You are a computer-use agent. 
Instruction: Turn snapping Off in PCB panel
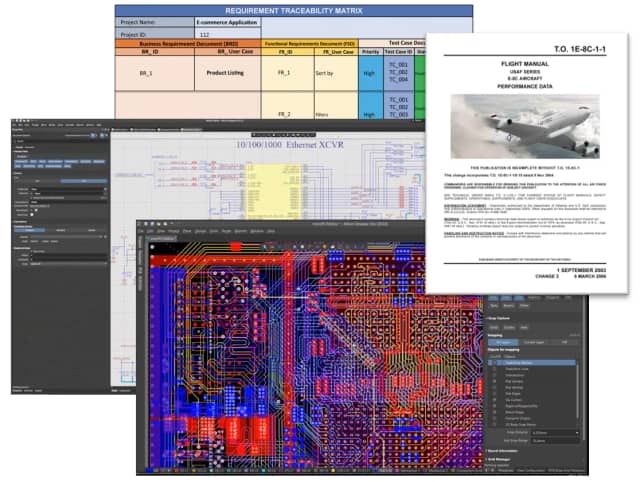(564, 342)
